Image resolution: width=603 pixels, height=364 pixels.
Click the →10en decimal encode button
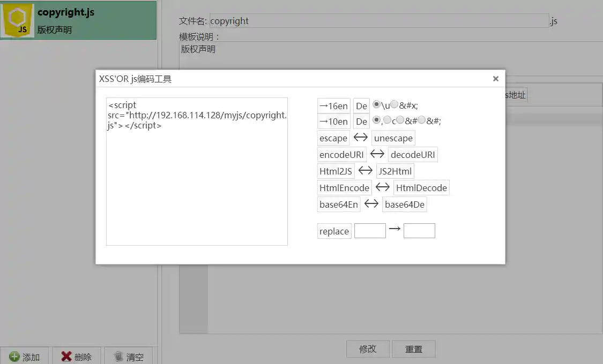click(334, 122)
